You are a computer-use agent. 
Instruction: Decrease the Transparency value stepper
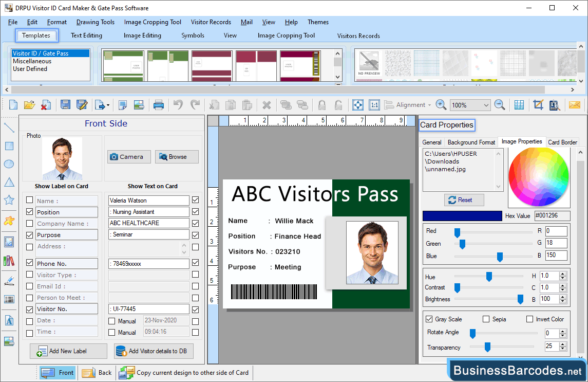point(562,348)
